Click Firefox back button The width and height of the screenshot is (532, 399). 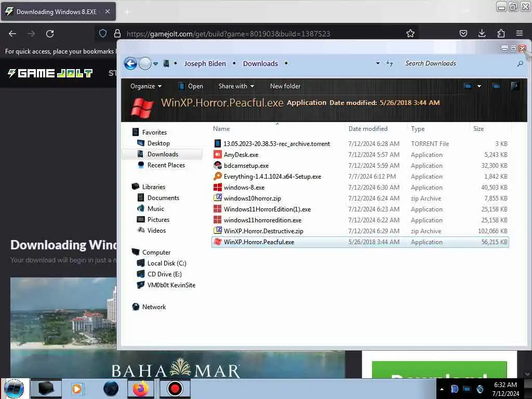pyautogui.click(x=12, y=34)
